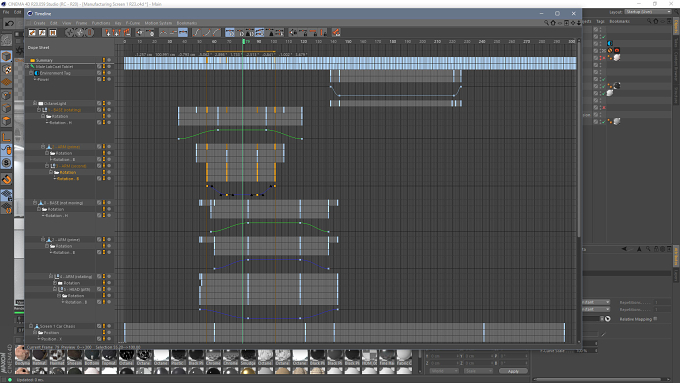Click the first tangent curve ease icon
Image resolution: width=680 pixels, height=383 pixels.
(x=196, y=33)
